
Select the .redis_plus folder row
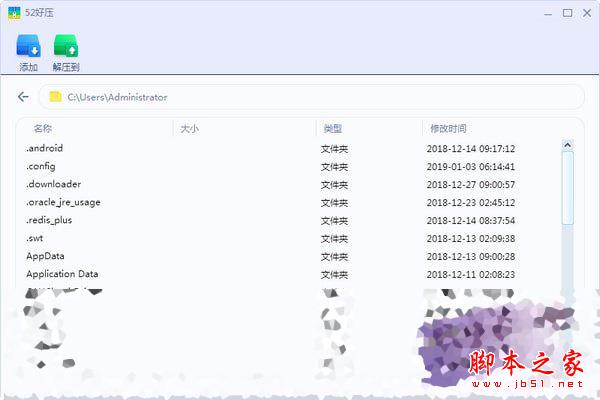click(291, 220)
